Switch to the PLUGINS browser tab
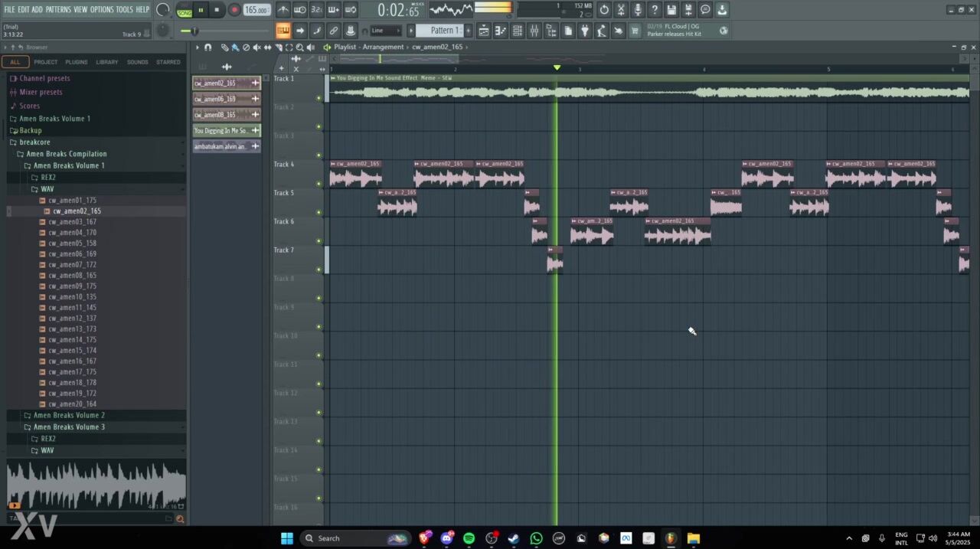This screenshot has width=980, height=549. [77, 62]
